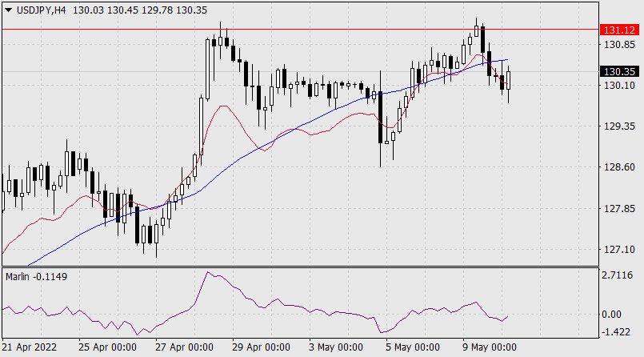Image resolution: width=644 pixels, height=357 pixels.
Task: Click the 29 Apr 00:00 time label
Action: point(261,347)
